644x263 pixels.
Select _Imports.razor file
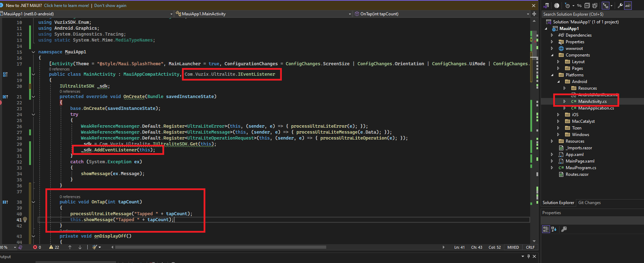(579, 148)
